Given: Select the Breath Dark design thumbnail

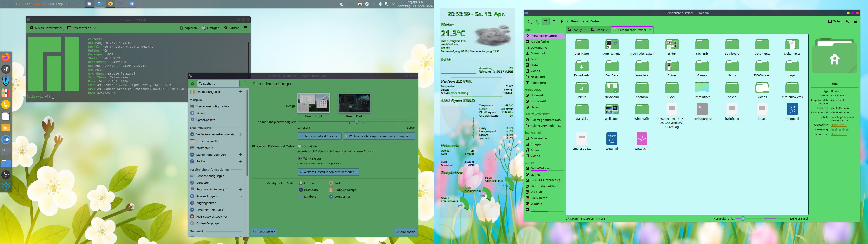Looking at the screenshot, I should click(354, 103).
